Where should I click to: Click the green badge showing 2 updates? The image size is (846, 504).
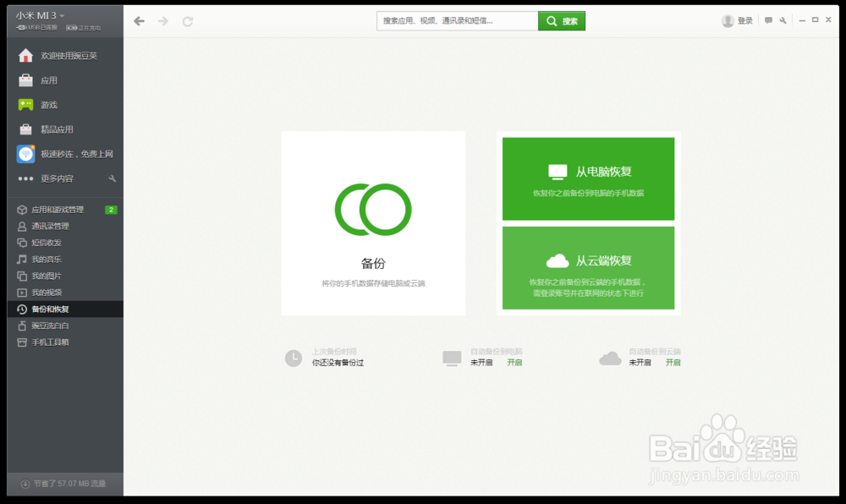point(111,210)
